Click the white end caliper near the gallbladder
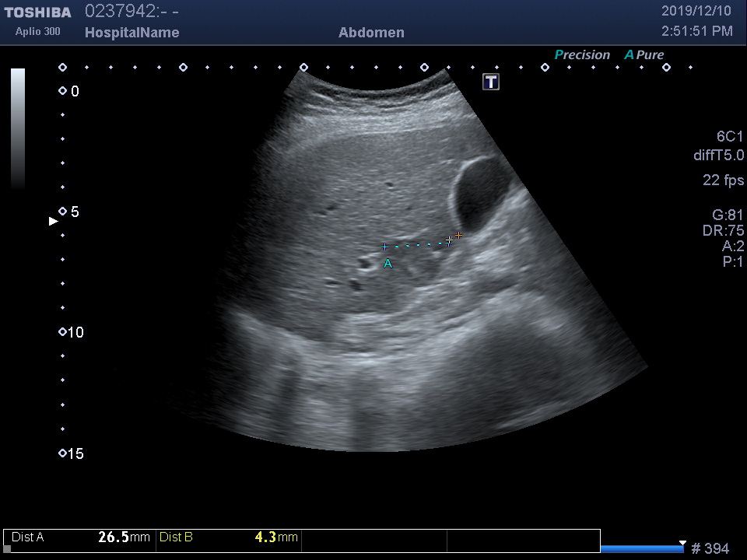Viewport: 747px width, 560px height. (x=449, y=241)
